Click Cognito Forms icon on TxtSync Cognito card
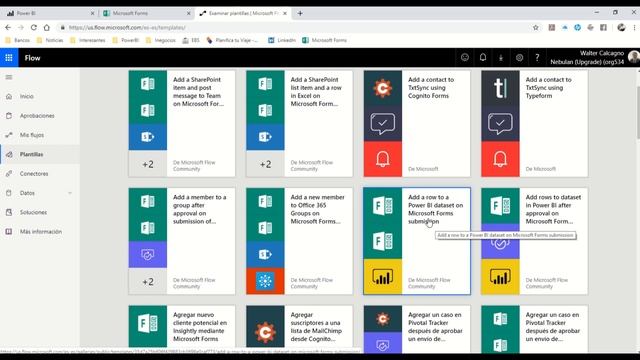 pos(383,88)
